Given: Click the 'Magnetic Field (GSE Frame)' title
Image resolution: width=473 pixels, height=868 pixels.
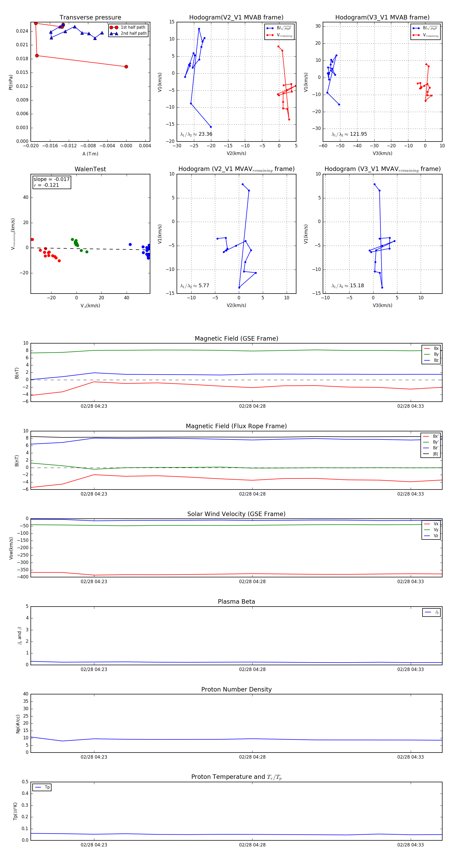Looking at the screenshot, I should pos(236,339).
